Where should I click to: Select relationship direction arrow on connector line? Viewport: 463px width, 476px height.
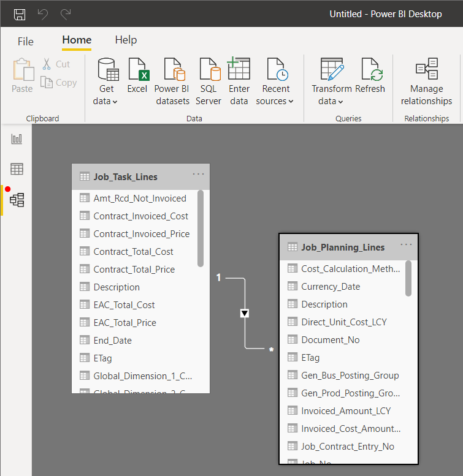245,313
